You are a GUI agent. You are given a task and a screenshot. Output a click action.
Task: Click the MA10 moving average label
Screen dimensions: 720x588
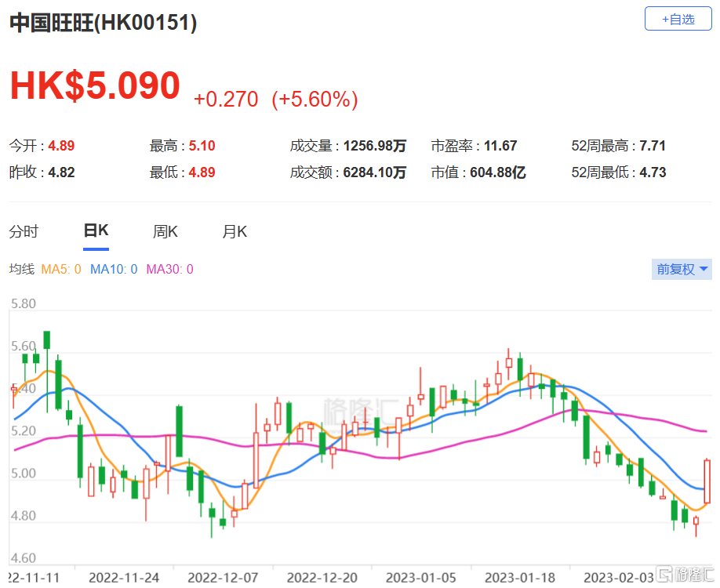point(114,269)
